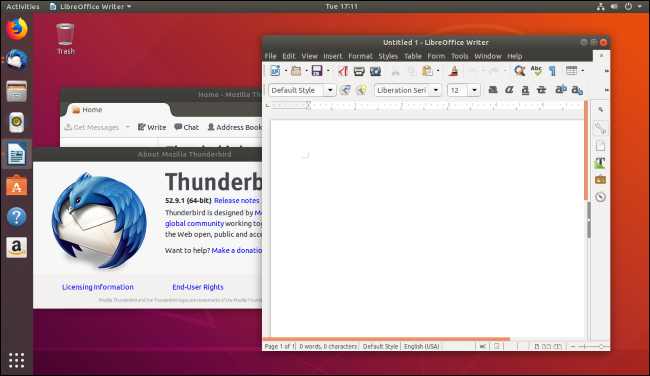This screenshot has height=376, width=650.
Task: Toggle Print Preview icon in Writer
Action: pos(376,71)
